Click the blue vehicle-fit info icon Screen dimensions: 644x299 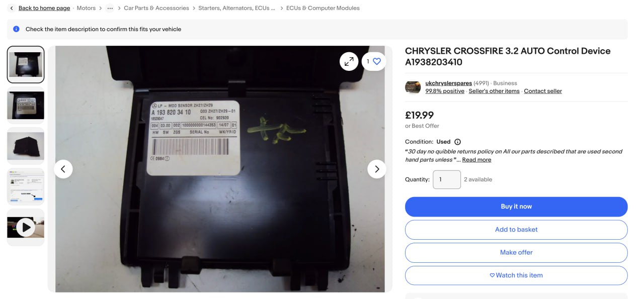[x=16, y=29]
